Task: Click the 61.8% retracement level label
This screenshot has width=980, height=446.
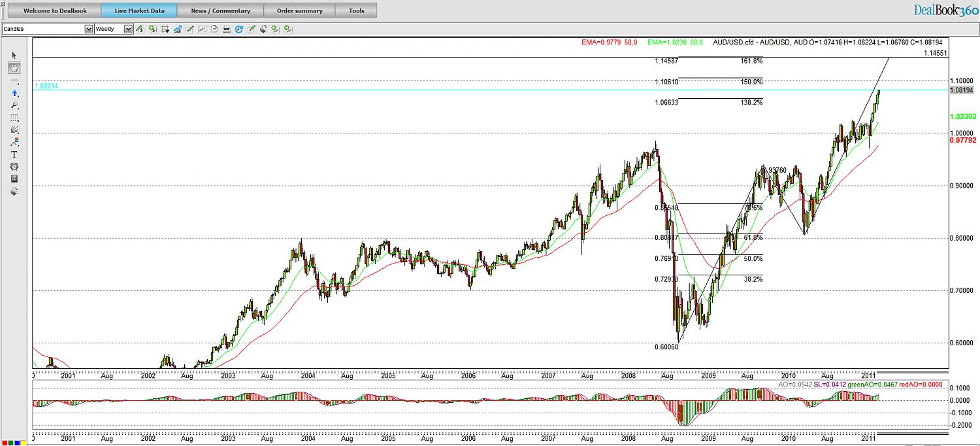Action: point(753,237)
